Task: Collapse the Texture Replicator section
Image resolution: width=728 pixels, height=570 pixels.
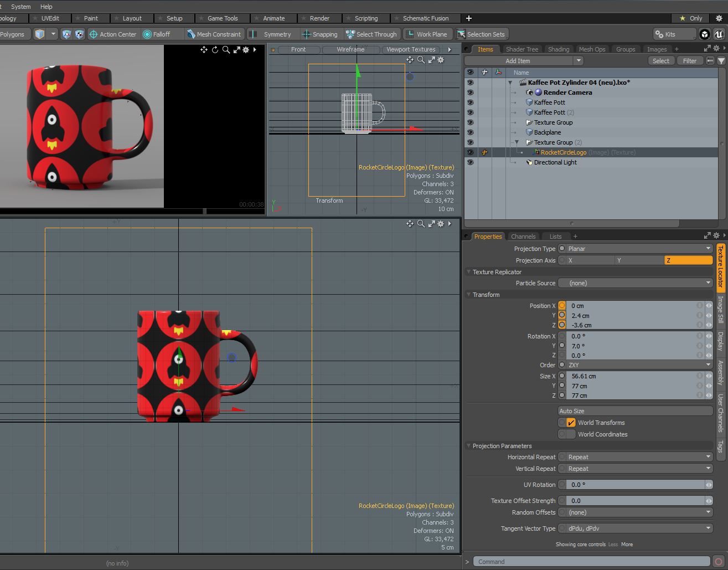Action: click(x=468, y=272)
